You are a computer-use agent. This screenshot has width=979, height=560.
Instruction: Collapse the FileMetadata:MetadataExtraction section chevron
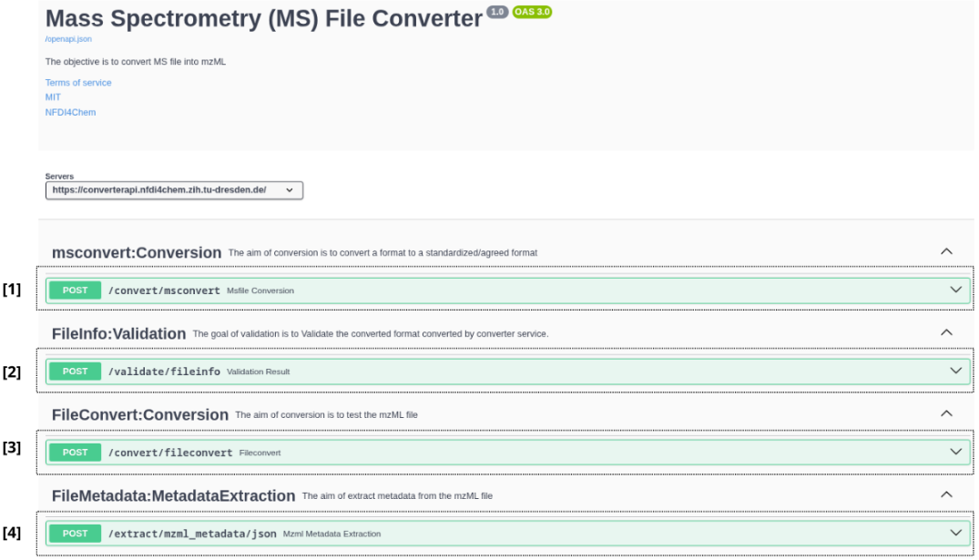coord(946,494)
